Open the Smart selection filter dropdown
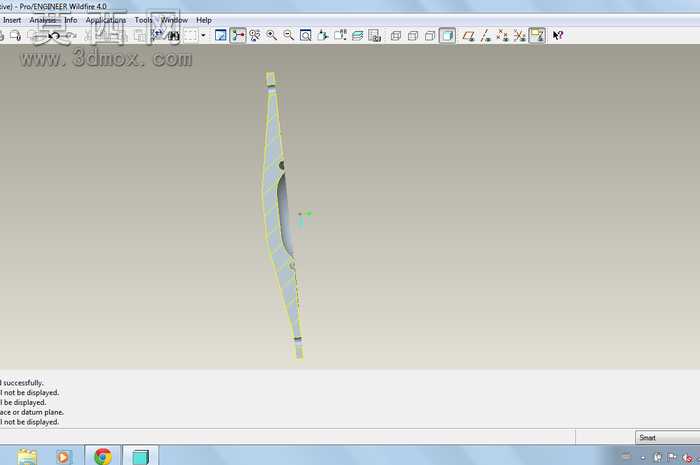The image size is (700, 465). tap(667, 438)
